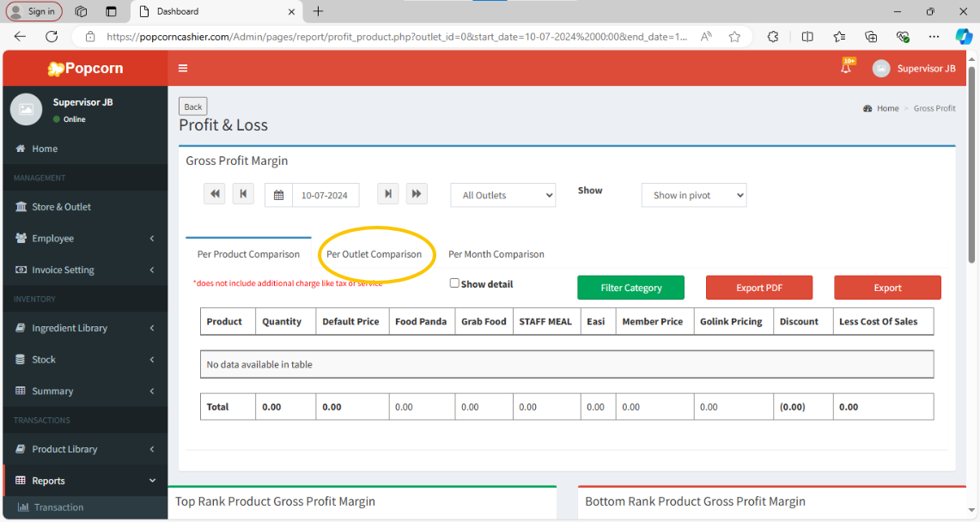Toggle the hamburger sidebar menu icon
The width and height of the screenshot is (980, 522).
[x=183, y=68]
